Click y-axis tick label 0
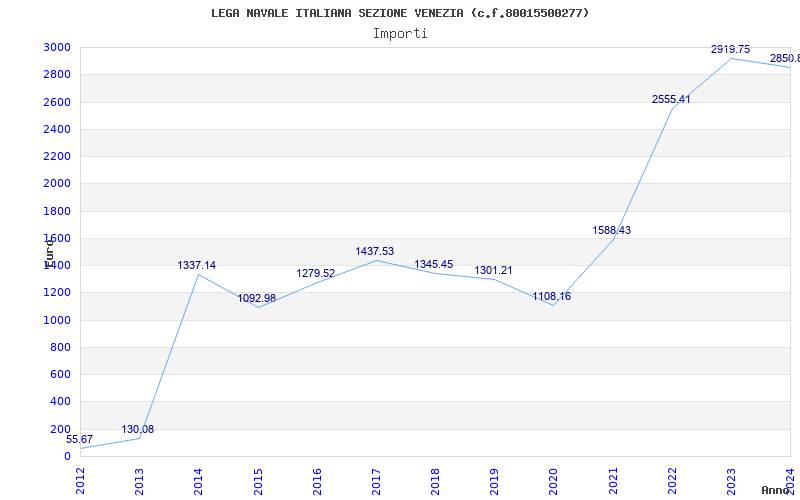Screen dimensions: 800x500 point(67,456)
